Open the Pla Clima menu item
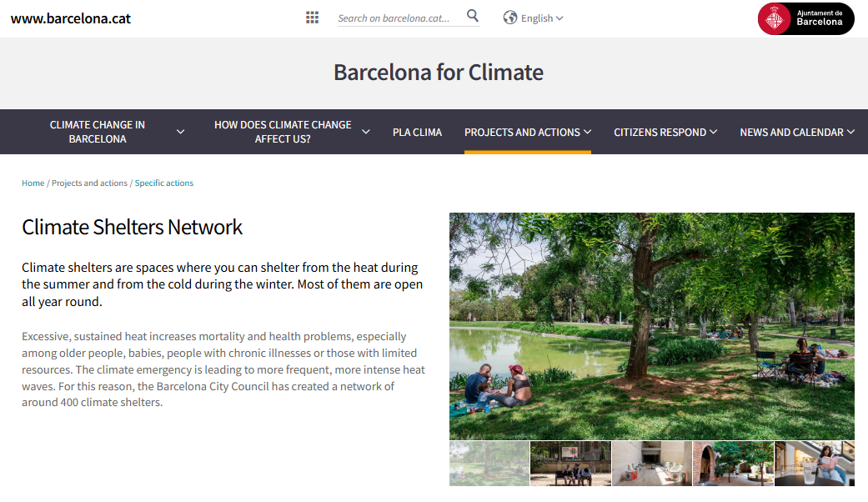The image size is (868, 502). 417,132
